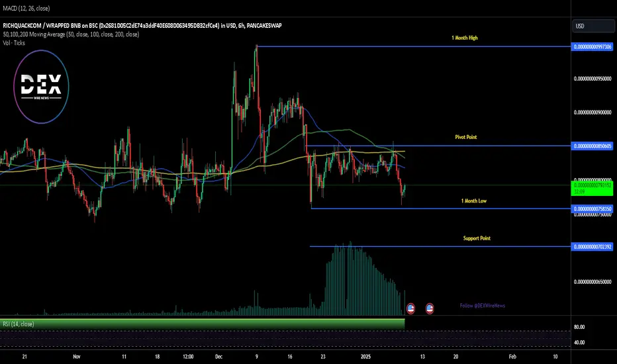Image resolution: width=617 pixels, height=364 pixels.
Task: Click the '2025' label on the time axis
Action: pos(365,357)
